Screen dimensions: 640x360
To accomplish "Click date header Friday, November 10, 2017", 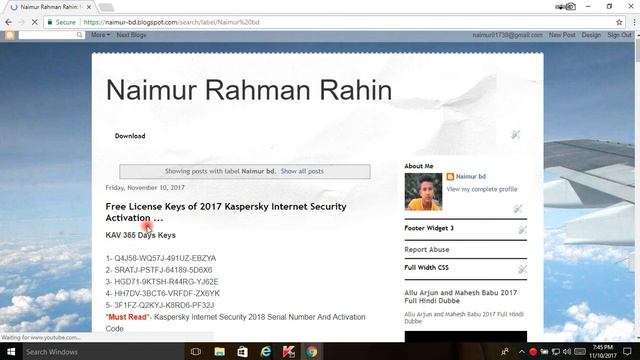I will [x=145, y=188].
